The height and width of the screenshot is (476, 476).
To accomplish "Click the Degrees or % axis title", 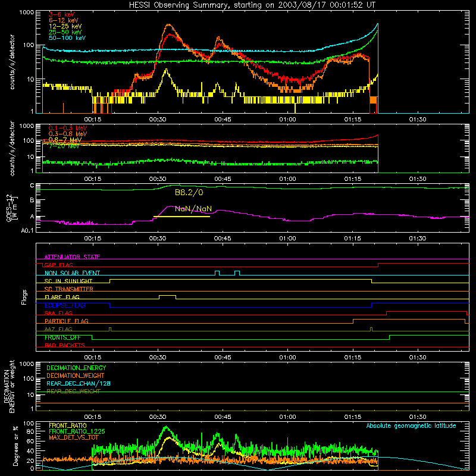I will pyautogui.click(x=15, y=446).
